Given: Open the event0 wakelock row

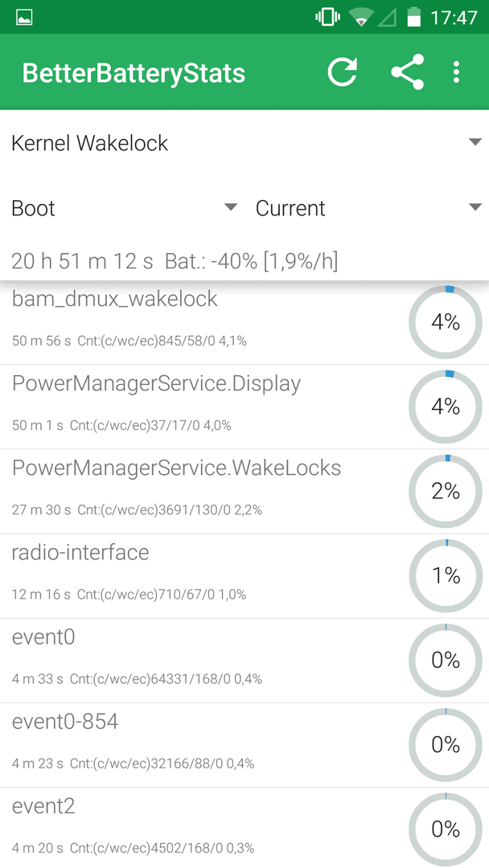Looking at the screenshot, I should 244,661.
